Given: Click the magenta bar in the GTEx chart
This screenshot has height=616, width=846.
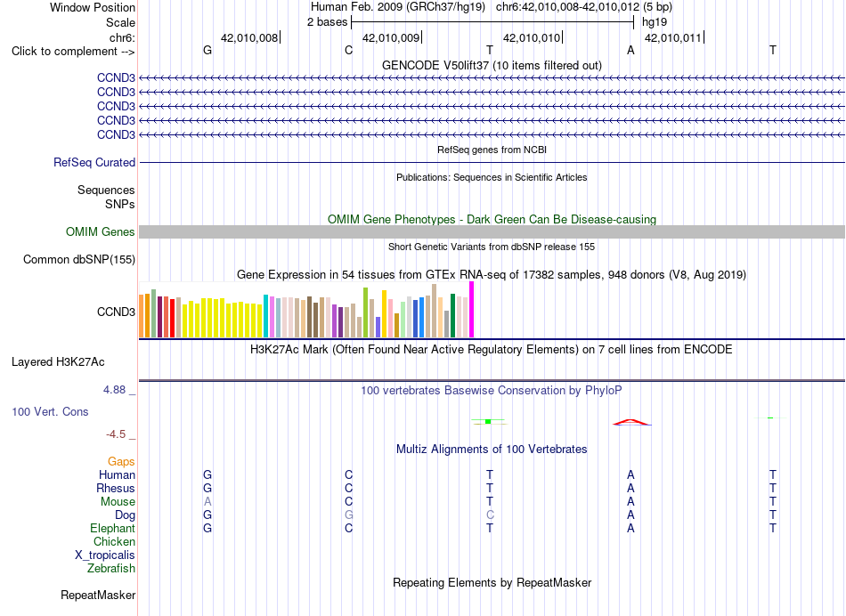Looking at the screenshot, I should coord(472,310).
